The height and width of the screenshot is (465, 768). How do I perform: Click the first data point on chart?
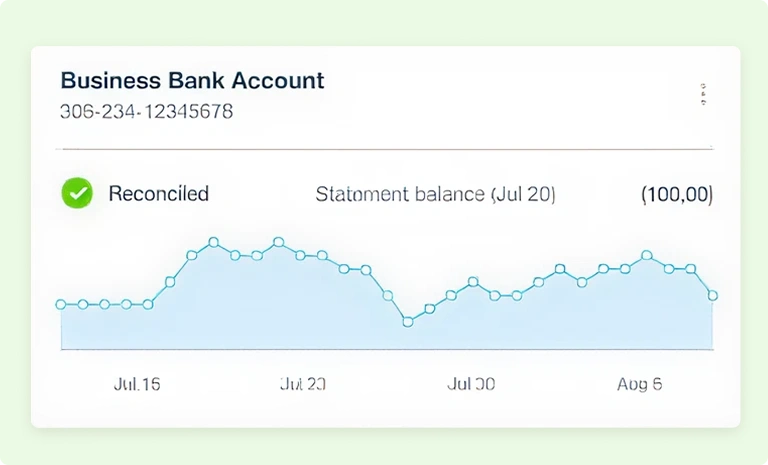(x=61, y=304)
